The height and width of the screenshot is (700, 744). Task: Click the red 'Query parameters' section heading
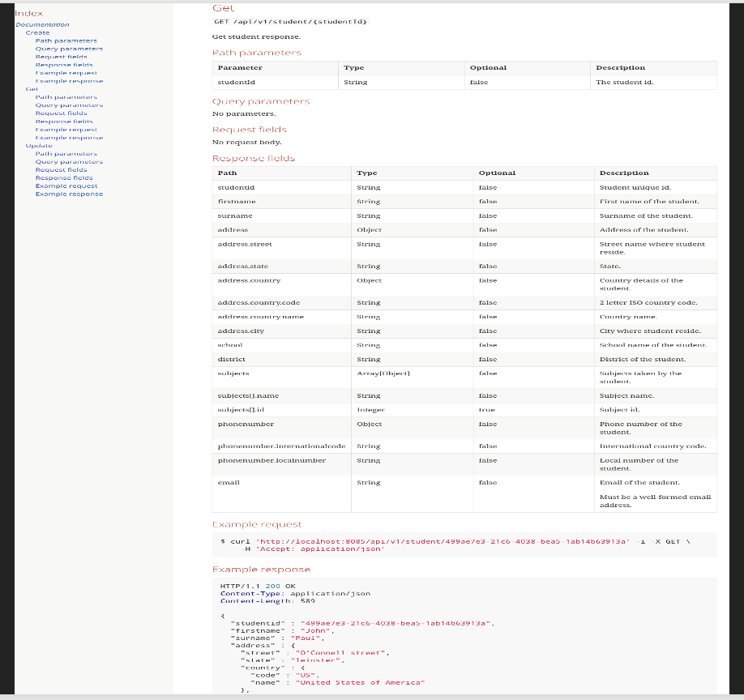(x=261, y=101)
